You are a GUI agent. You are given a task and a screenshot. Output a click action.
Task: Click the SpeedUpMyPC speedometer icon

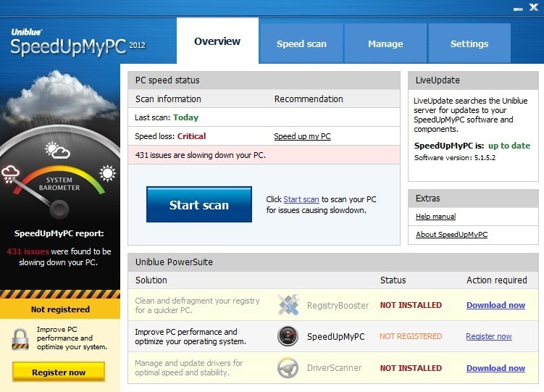tap(288, 336)
